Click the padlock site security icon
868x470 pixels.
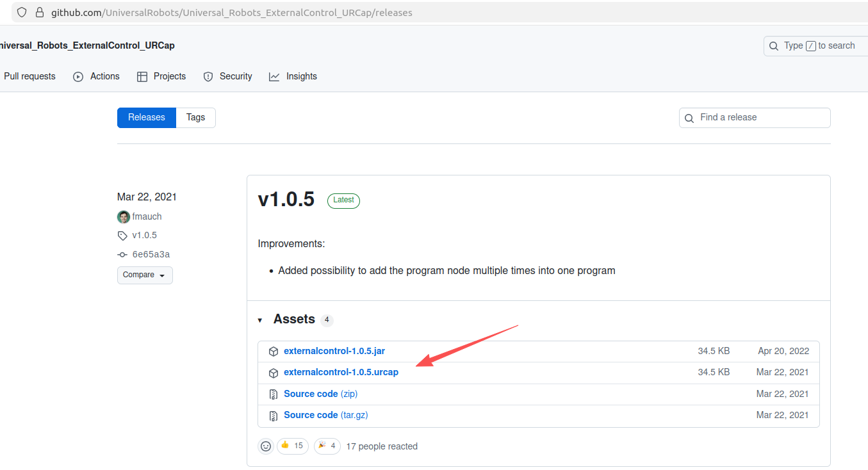(40, 12)
